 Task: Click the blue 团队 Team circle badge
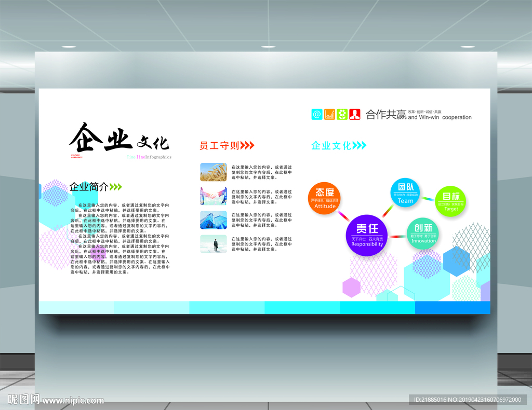pyautogui.click(x=405, y=193)
